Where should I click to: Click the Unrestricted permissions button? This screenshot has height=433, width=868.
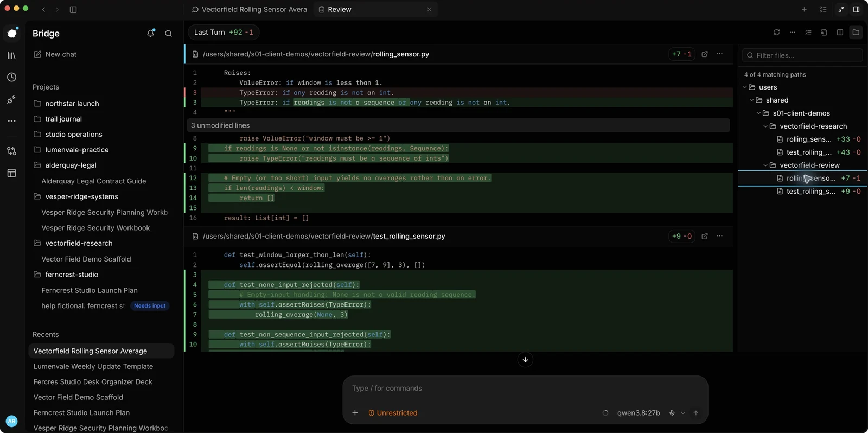(x=393, y=413)
